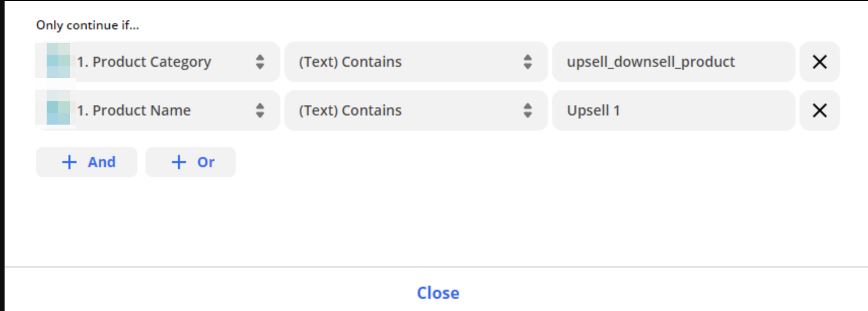Click the plus icon next to Or
Viewport: 868px width, 311px height.
pyautogui.click(x=178, y=162)
